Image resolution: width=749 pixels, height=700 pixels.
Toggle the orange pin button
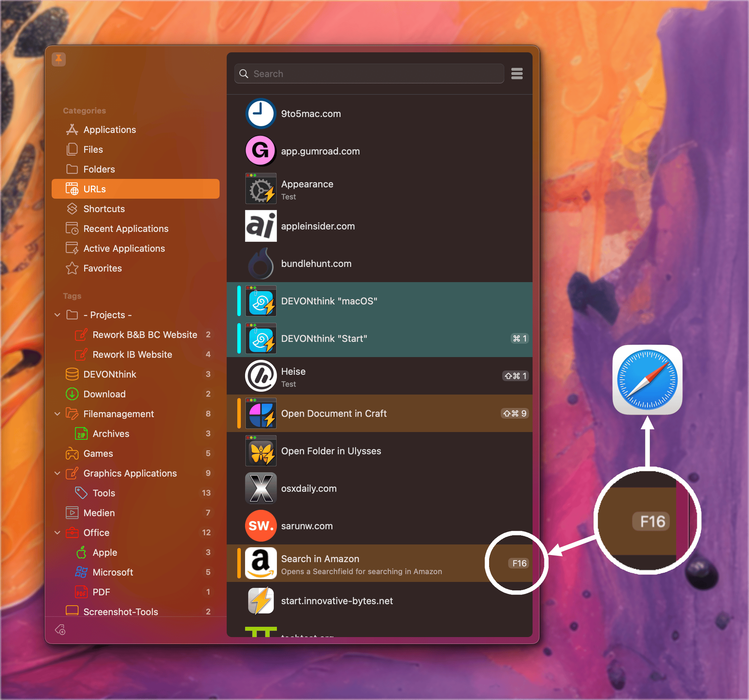pyautogui.click(x=59, y=59)
